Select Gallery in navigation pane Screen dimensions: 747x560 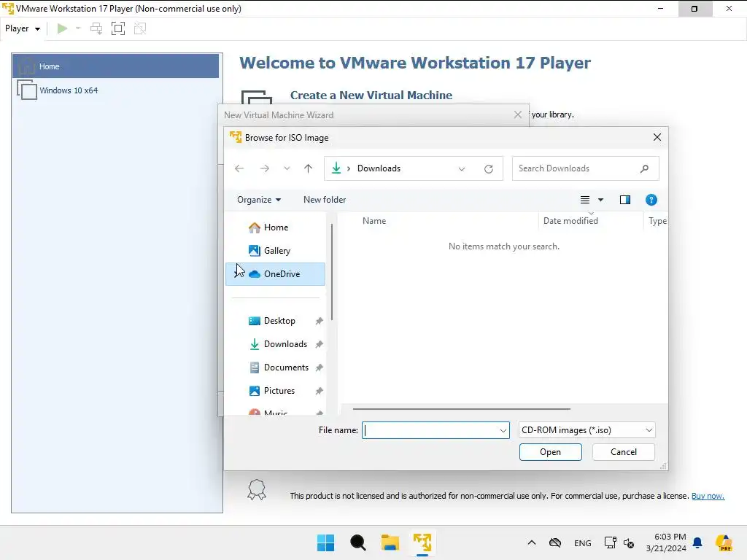[275, 251]
